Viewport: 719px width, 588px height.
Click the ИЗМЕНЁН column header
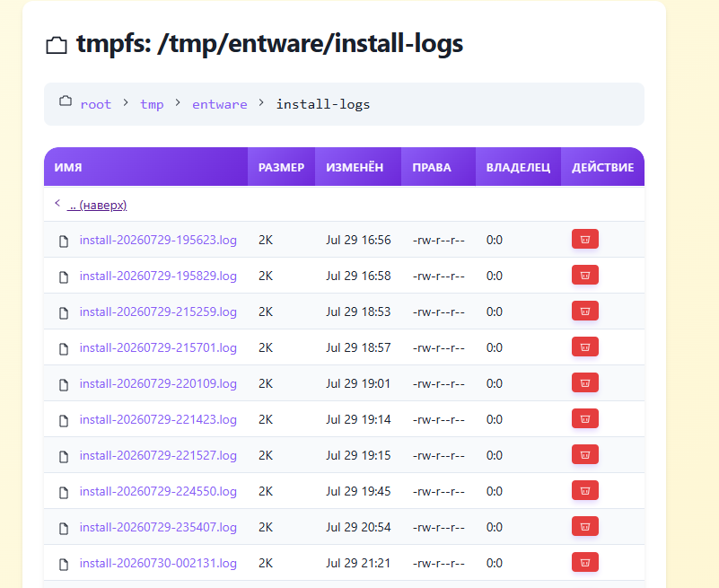point(358,167)
